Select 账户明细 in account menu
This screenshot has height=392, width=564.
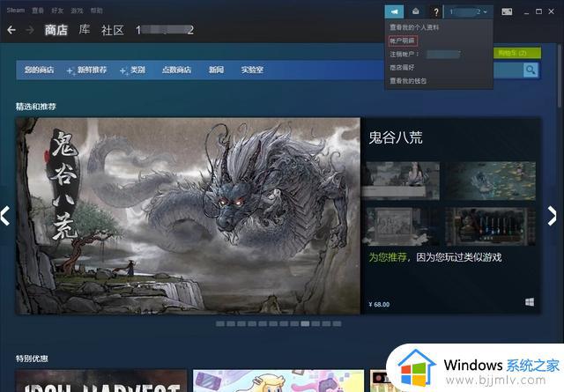click(403, 41)
